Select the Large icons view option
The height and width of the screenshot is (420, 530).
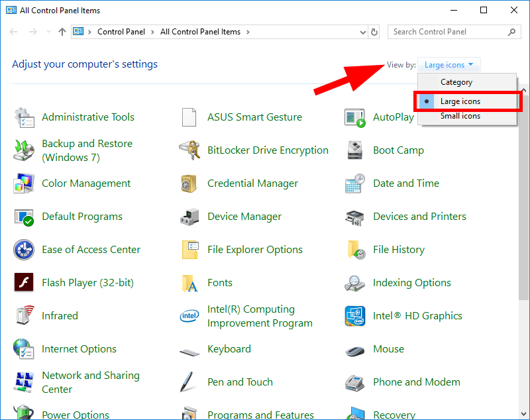pyautogui.click(x=468, y=101)
